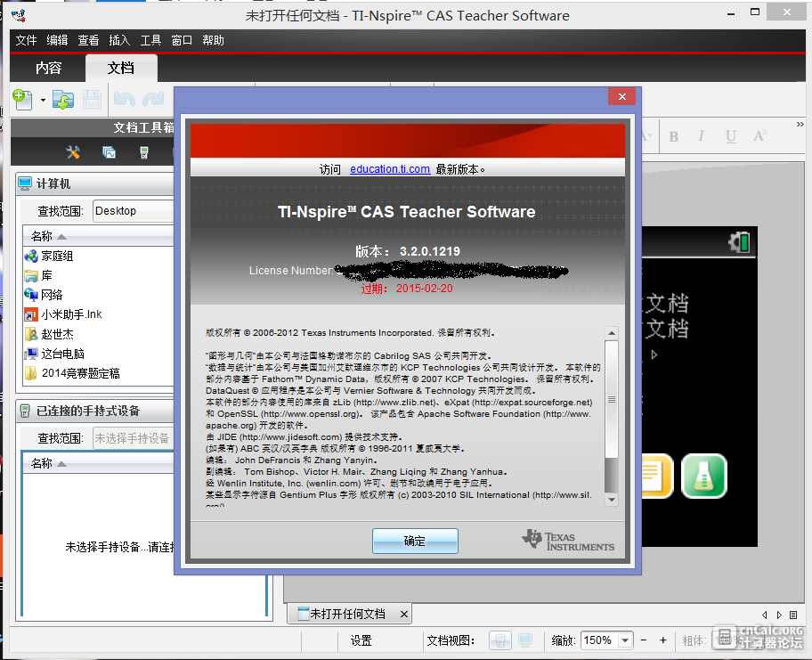Open the 编辑 menu

[x=57, y=40]
